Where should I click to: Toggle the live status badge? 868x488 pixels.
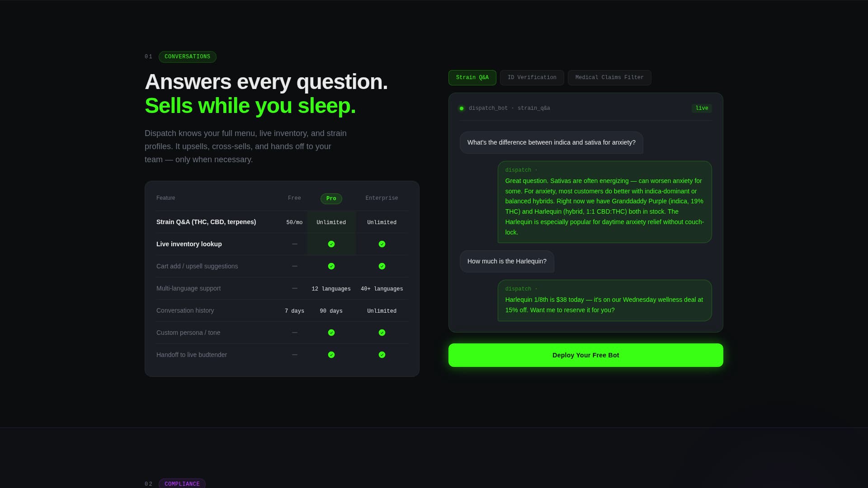coord(701,108)
